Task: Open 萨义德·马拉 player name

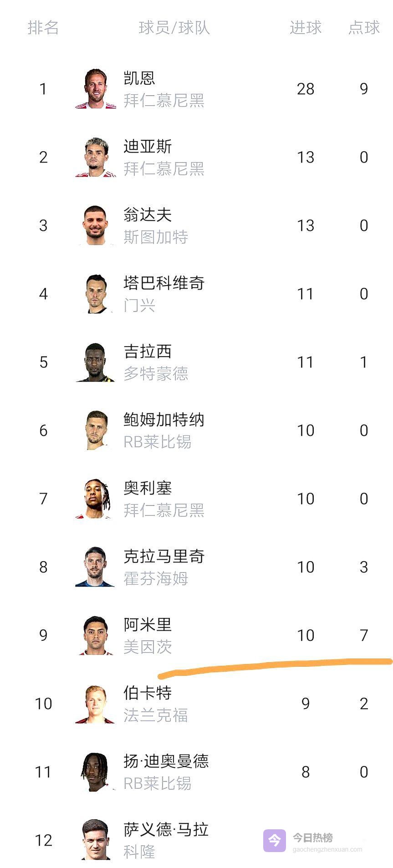Action: click(166, 829)
